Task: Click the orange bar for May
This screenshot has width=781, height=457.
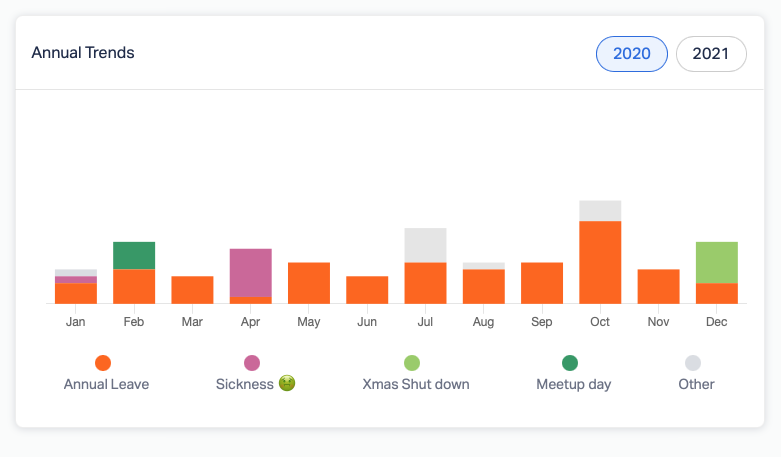Action: (309, 283)
